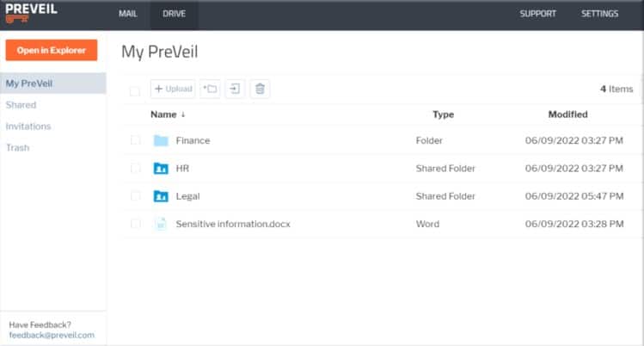Open the Finance folder name

193,140
